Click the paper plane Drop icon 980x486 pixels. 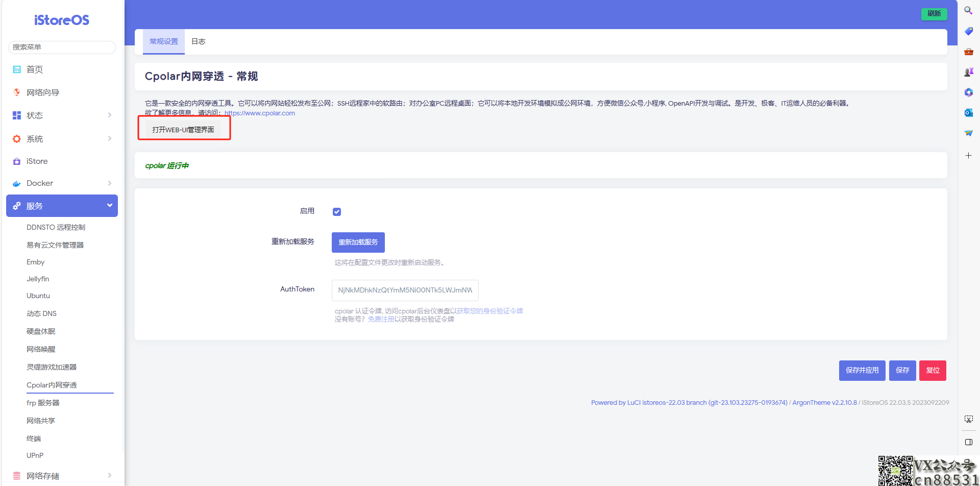point(968,133)
